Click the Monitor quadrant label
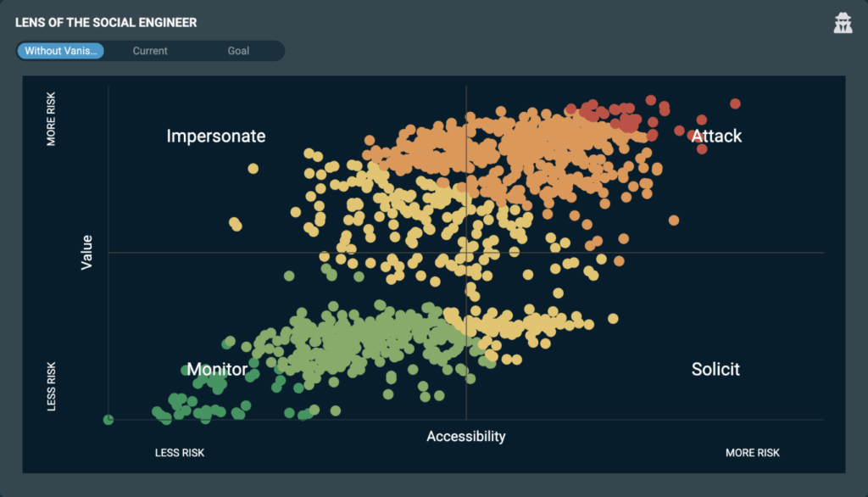The width and height of the screenshot is (868, 497). 217,370
